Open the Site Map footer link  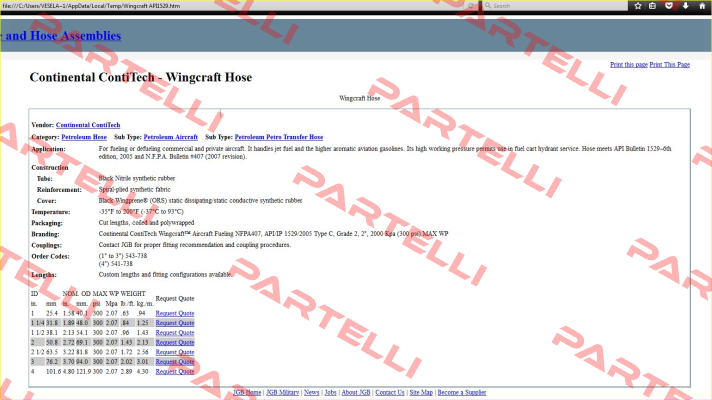coord(421,392)
